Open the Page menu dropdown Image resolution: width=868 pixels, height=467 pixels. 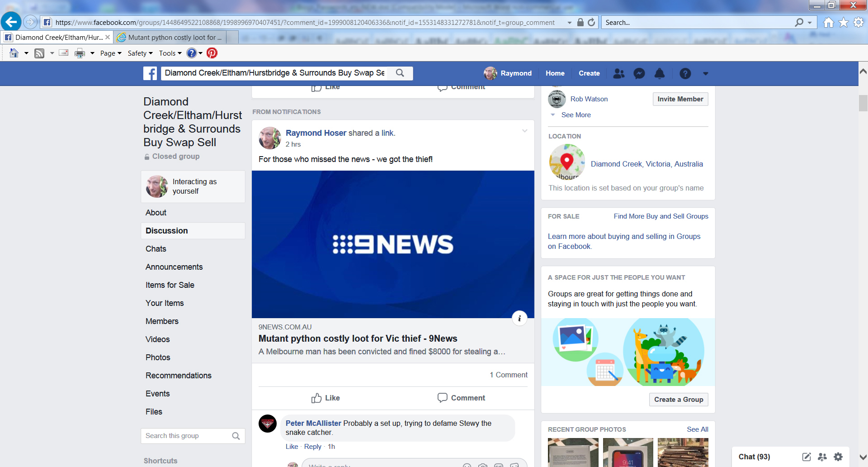click(111, 53)
